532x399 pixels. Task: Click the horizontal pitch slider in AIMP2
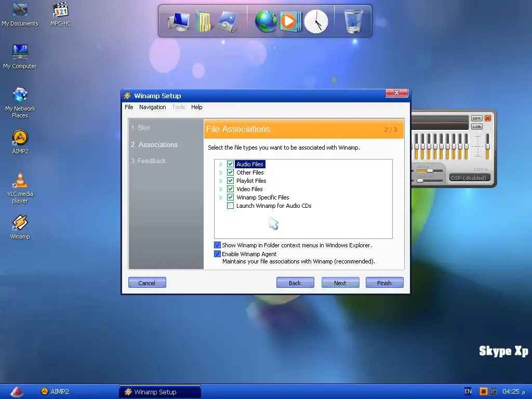[430, 171]
